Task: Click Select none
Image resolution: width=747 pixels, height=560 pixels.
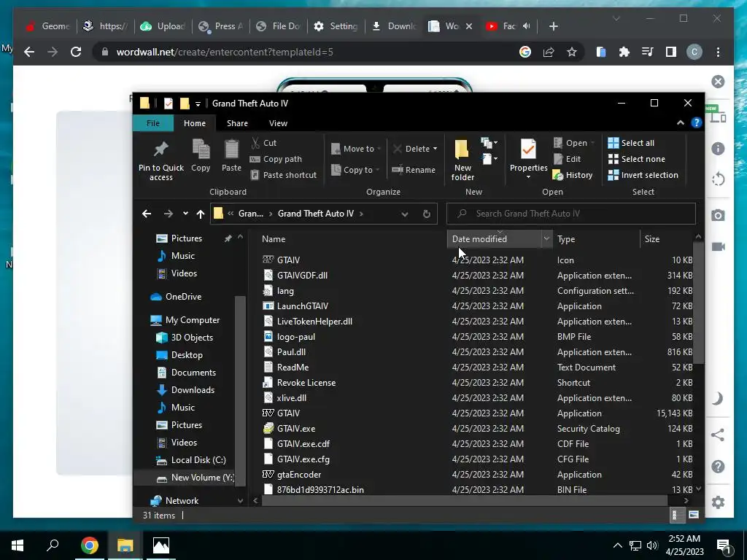Action: (636, 159)
